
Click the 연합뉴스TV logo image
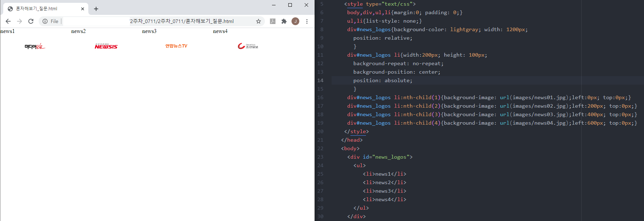click(176, 46)
